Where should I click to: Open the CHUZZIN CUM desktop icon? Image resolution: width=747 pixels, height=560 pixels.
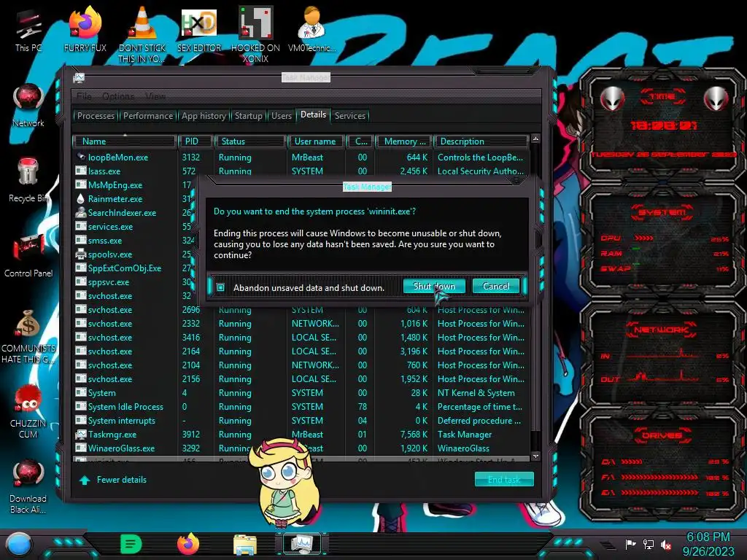[x=28, y=411]
